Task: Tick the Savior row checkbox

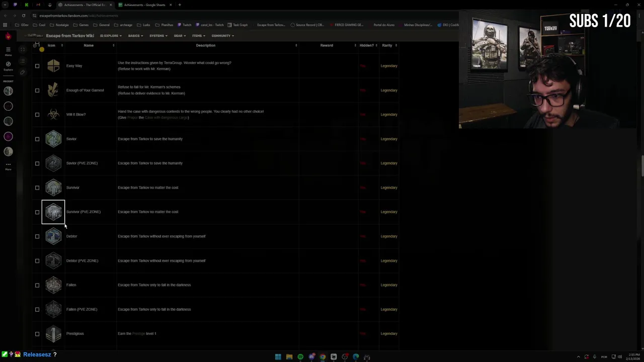Action: (x=37, y=139)
